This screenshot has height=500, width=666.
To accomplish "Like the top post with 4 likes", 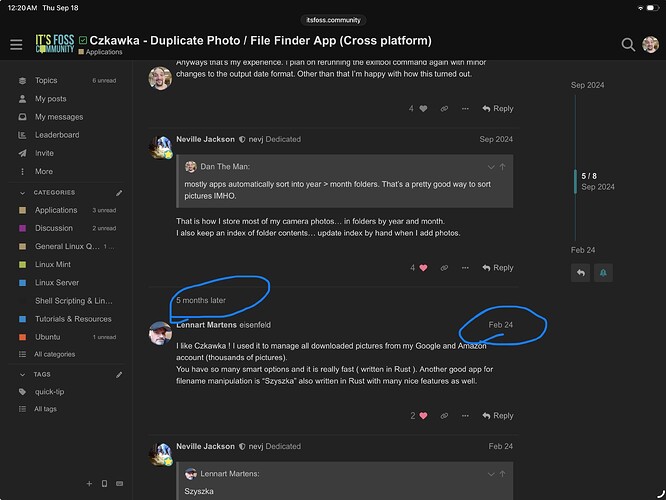I will click(423, 108).
